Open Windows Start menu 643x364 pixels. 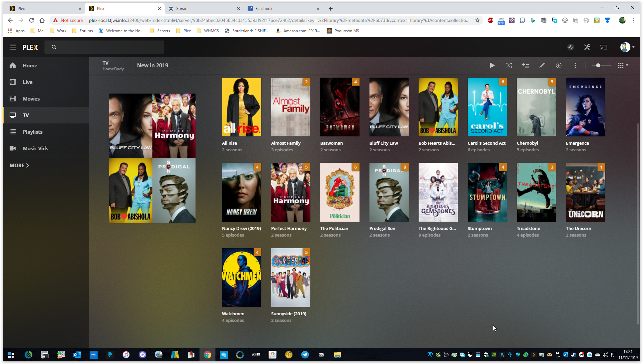11,355
